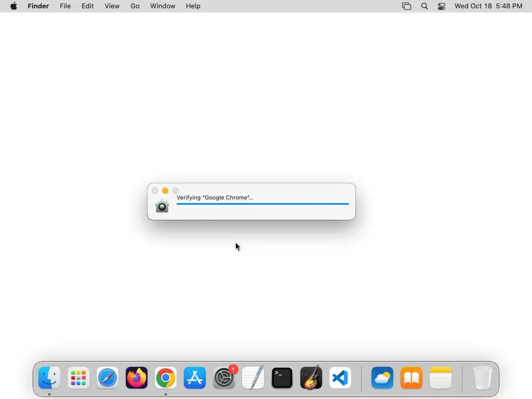Viewport: 532px width, 399px height.
Task: Open Finder from the Dock
Action: click(49, 378)
